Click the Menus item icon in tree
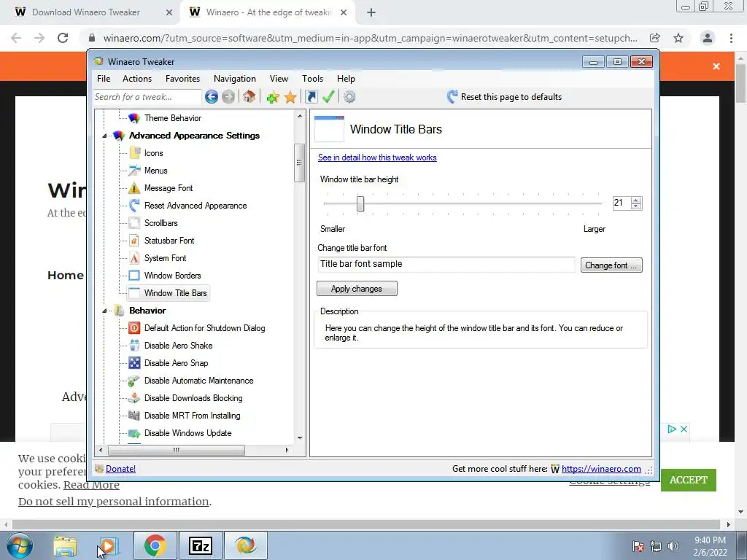This screenshot has width=747, height=560. tap(135, 171)
